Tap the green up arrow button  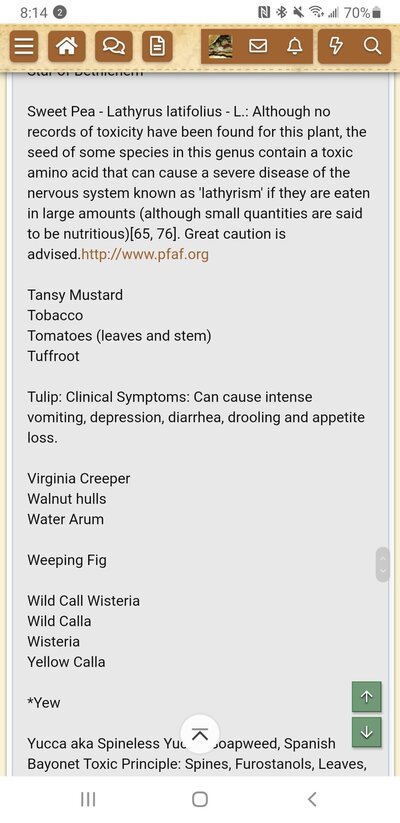(x=366, y=697)
